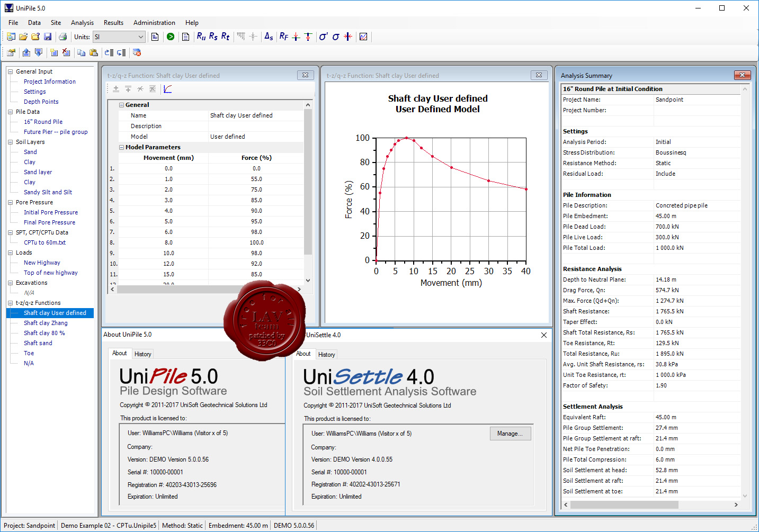Screen dimensions: 759x532
Task: Click the properties icon at second toolbar start
Action: (x=11, y=52)
